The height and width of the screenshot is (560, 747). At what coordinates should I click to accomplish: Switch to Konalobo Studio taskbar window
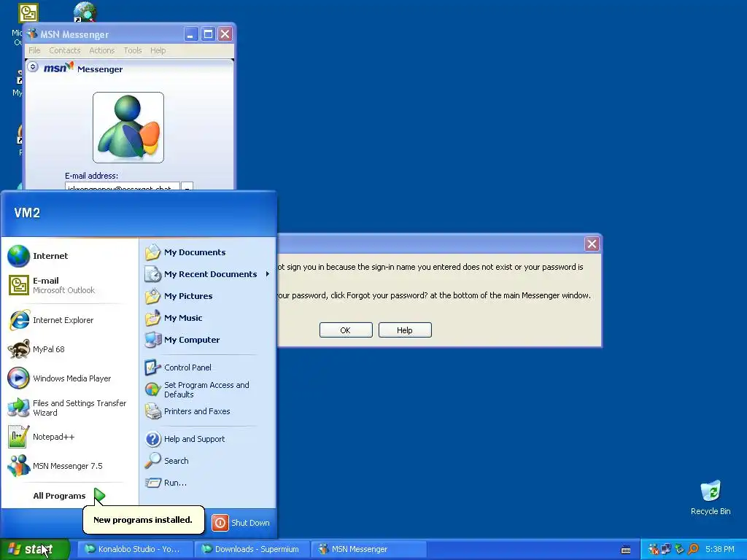coord(135,549)
